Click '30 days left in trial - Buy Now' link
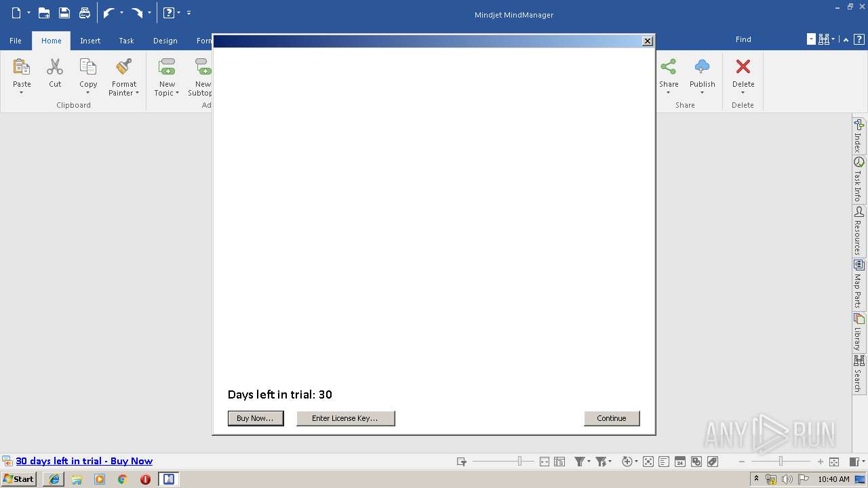Viewport: 868px width, 488px height. coord(84,461)
